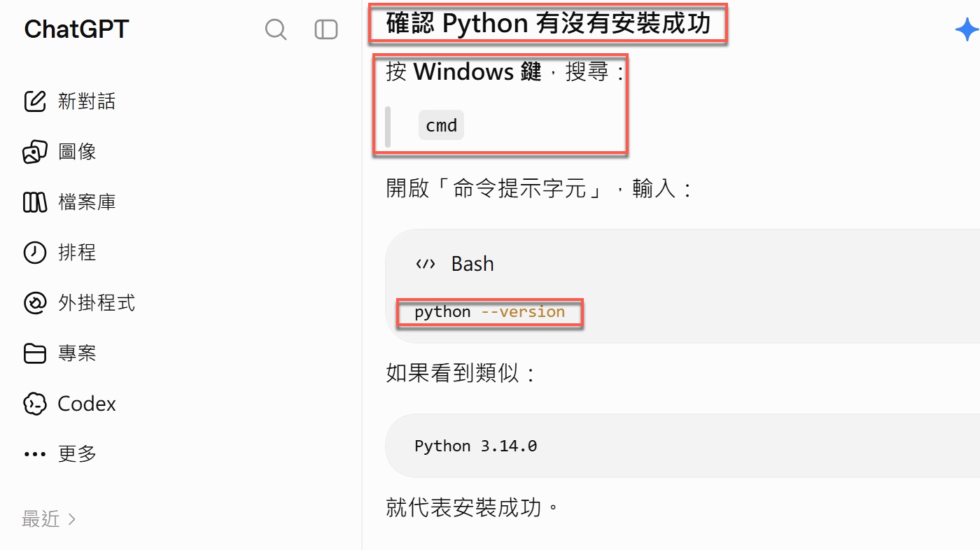This screenshot has height=550, width=980.
Task: Click the 外掛程式 plugin icon
Action: coord(35,303)
